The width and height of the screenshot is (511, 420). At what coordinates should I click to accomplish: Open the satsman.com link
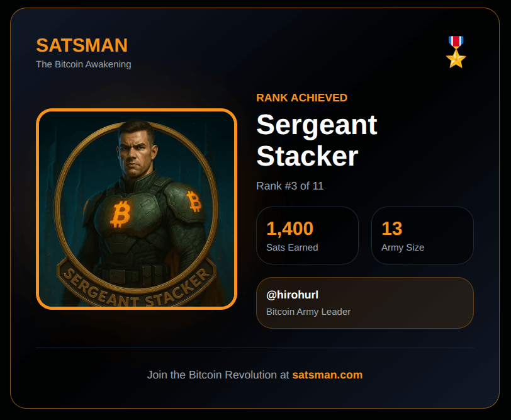pos(327,375)
